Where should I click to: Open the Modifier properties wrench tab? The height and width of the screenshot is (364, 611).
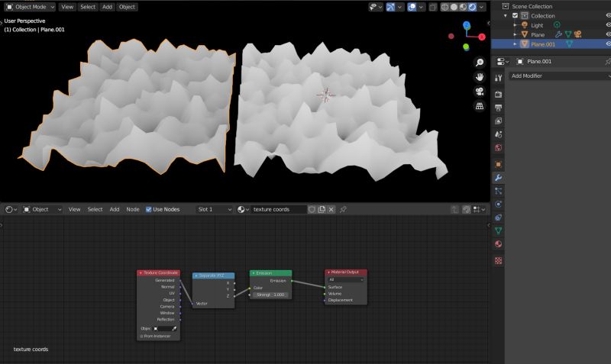click(499, 178)
